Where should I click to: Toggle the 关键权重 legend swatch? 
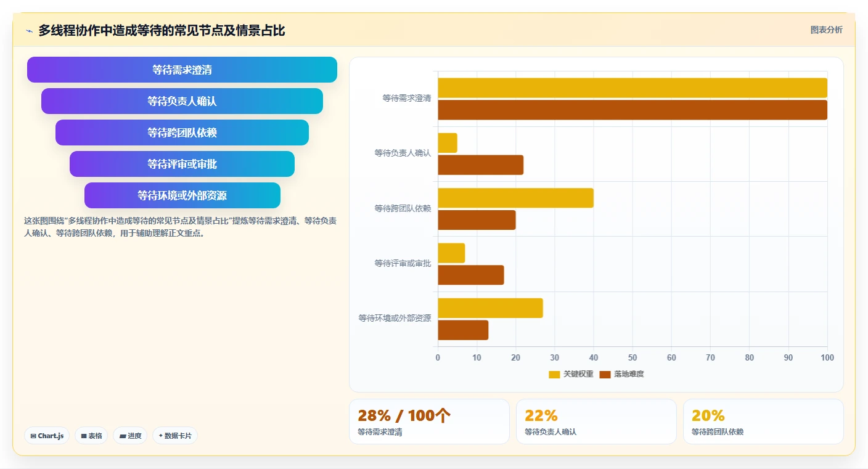554,374
